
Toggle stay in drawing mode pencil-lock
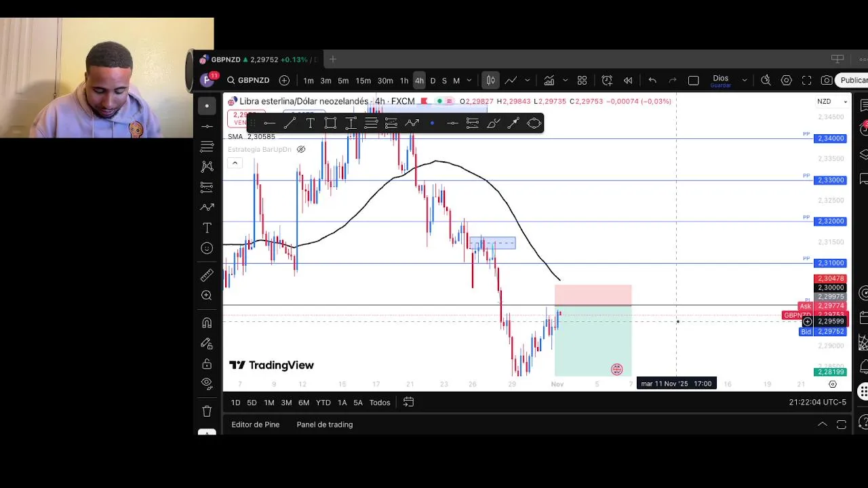point(207,343)
